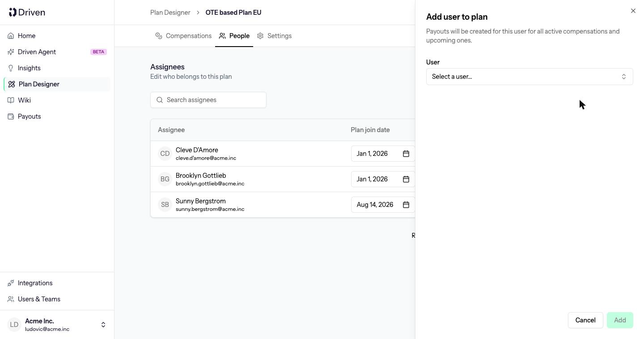Open Brooklyn Gottlieb's Jan 1, 2026 date field

[383, 179]
